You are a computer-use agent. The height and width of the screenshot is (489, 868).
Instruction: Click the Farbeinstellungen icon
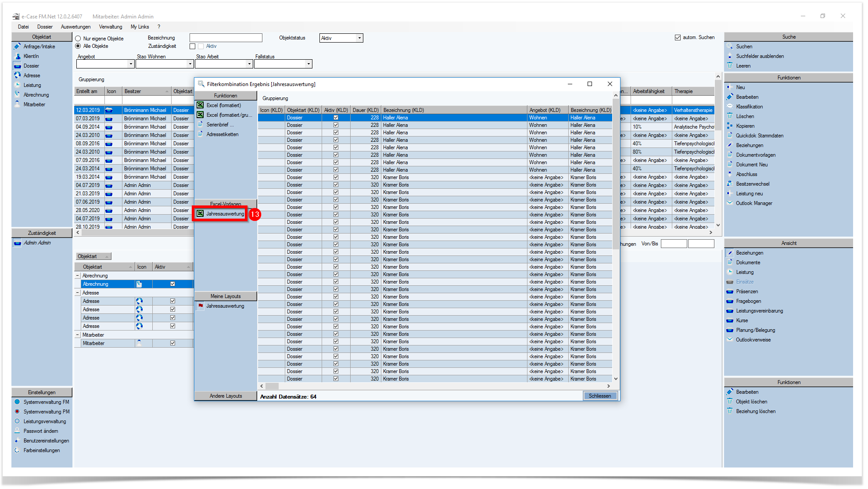click(18, 450)
